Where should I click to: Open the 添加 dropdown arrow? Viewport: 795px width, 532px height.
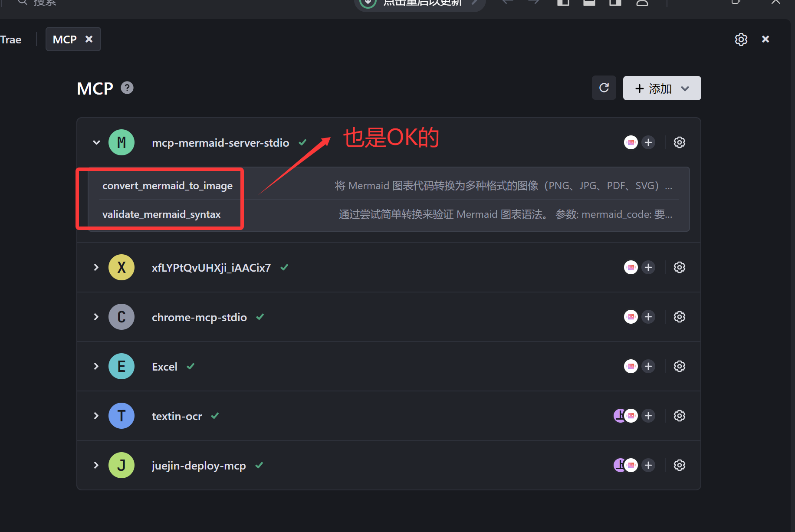tap(686, 88)
